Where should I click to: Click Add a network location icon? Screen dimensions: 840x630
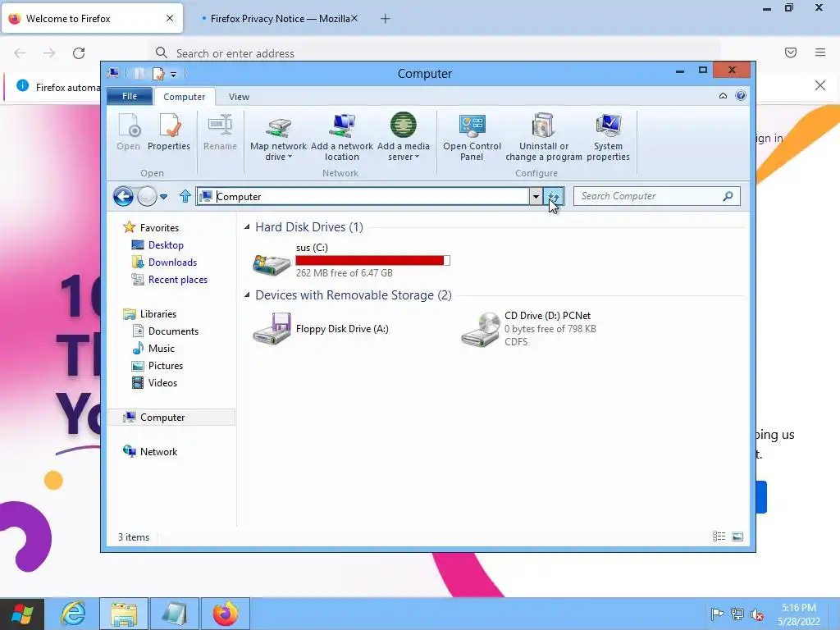tap(342, 137)
